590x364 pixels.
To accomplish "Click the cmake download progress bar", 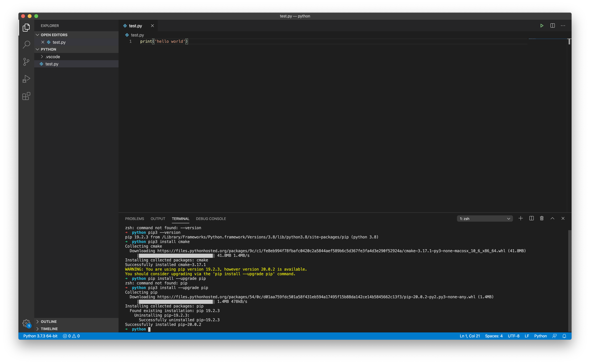I will (176, 255).
